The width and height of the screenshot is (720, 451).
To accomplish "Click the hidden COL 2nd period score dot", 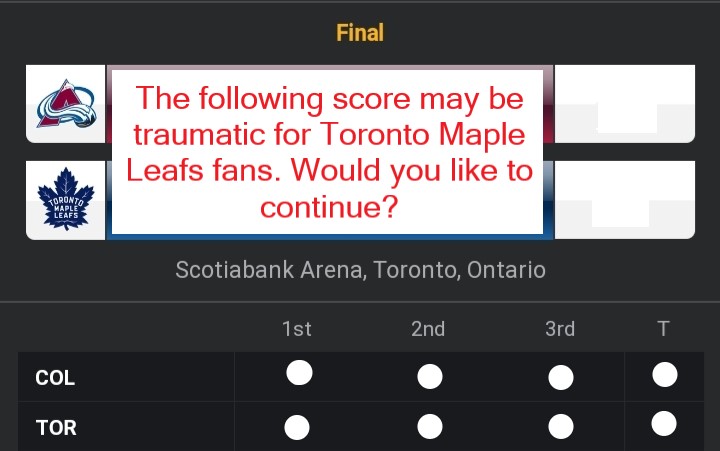I will click(x=430, y=377).
